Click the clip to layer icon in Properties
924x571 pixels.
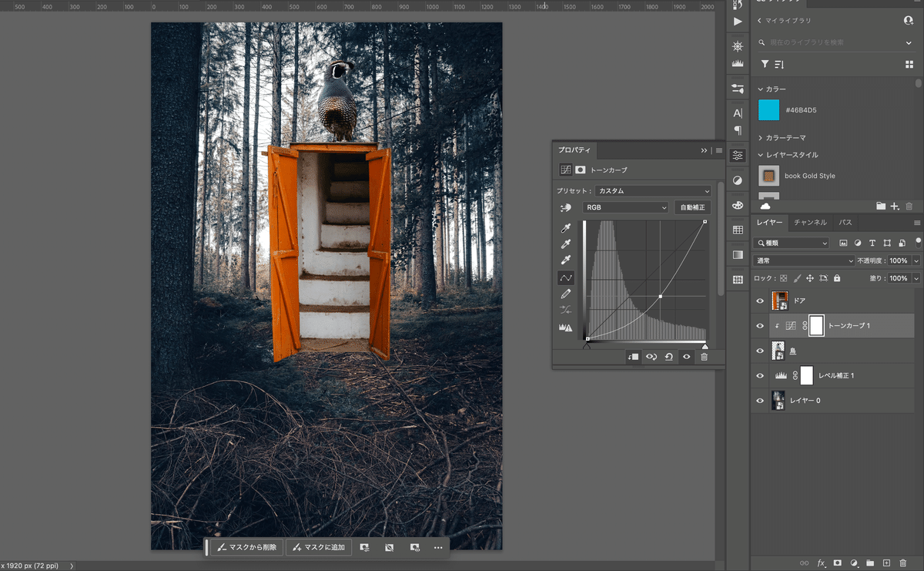(x=632, y=357)
